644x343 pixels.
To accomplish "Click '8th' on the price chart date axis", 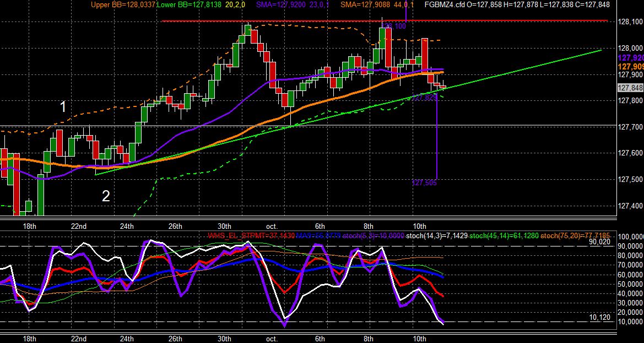I will [x=369, y=226].
